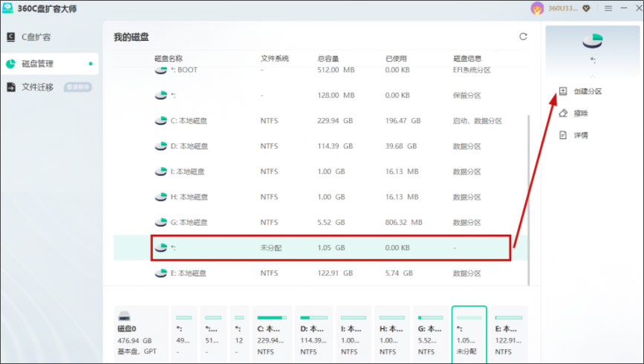644x364 pixels.
Task: Select the D: 本地磁盘 row
Action: [x=320, y=146]
